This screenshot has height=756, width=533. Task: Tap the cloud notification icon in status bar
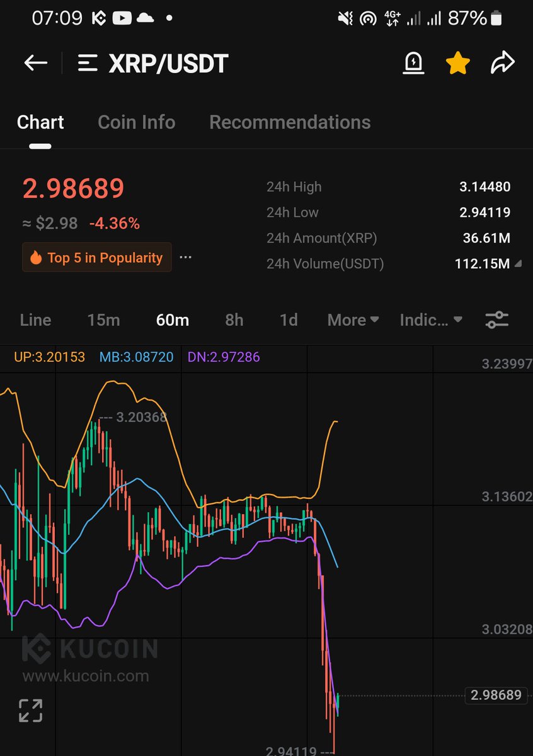pos(146,18)
